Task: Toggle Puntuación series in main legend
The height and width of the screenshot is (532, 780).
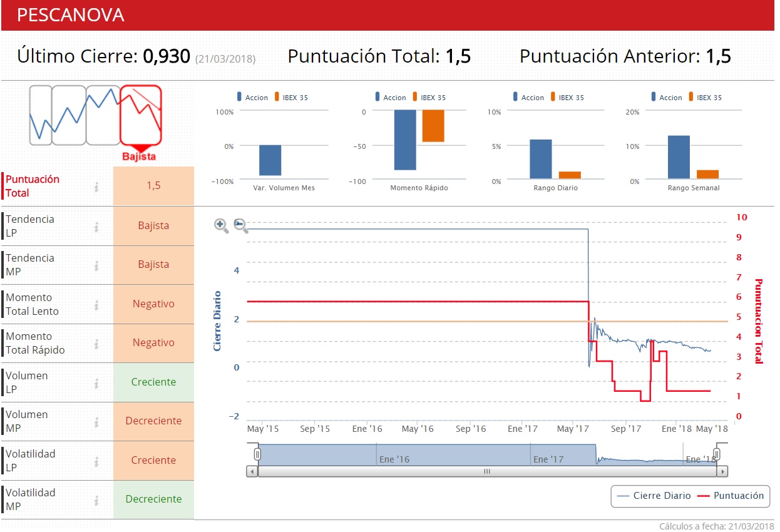Action: tap(731, 496)
